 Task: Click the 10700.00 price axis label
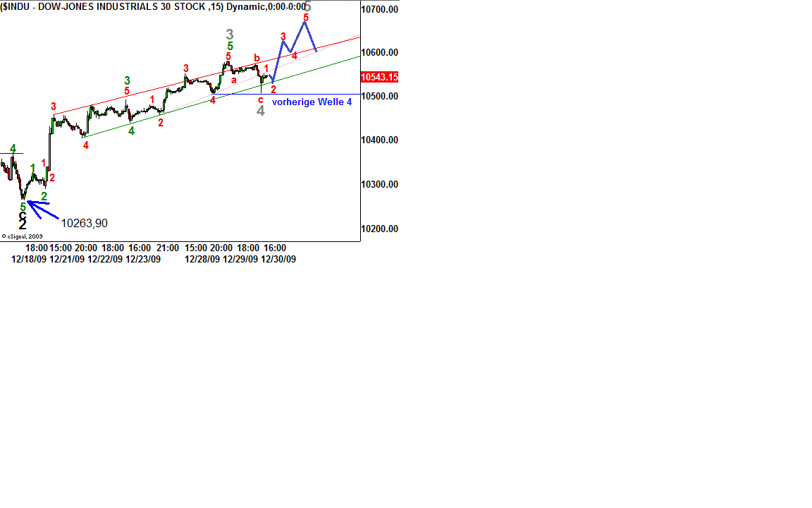click(x=379, y=10)
